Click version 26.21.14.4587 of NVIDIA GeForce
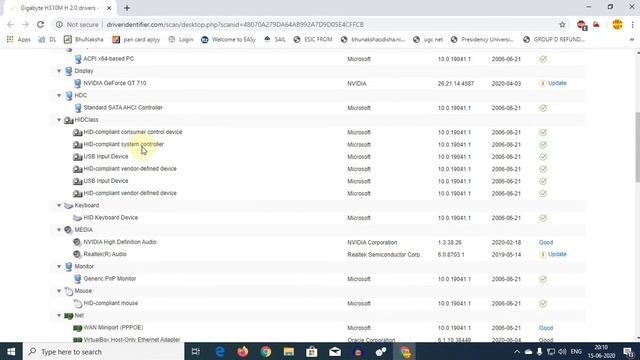The height and width of the screenshot is (360, 640). click(x=456, y=84)
